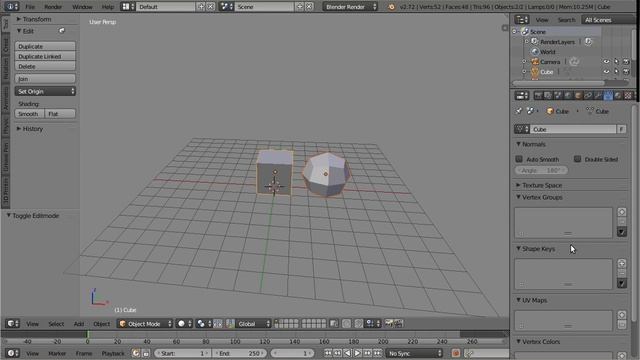Toggle the F fake user button

click(621, 129)
